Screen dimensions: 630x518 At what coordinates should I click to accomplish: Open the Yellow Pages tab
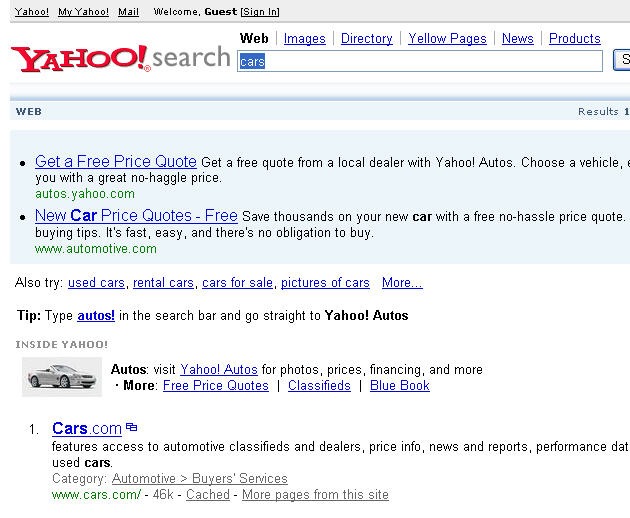pos(447,39)
